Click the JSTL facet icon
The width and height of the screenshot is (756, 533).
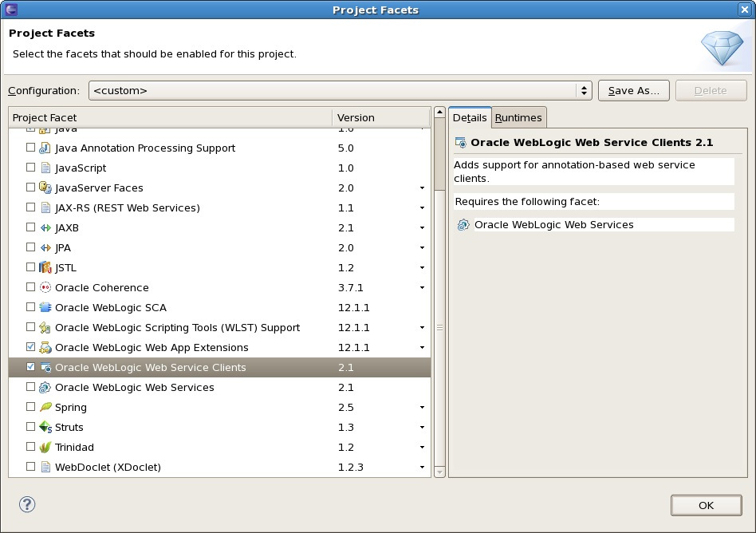pos(45,267)
